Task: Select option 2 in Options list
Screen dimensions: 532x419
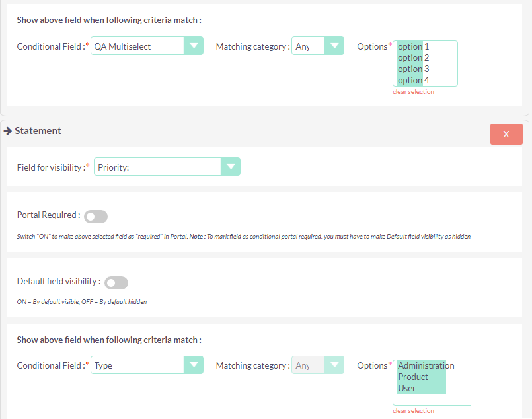Action: [x=413, y=58]
